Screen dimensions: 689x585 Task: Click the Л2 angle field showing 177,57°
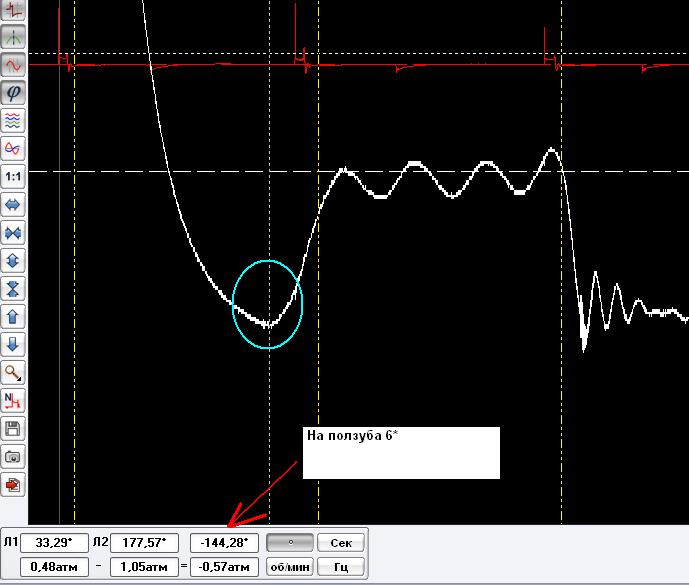[145, 543]
